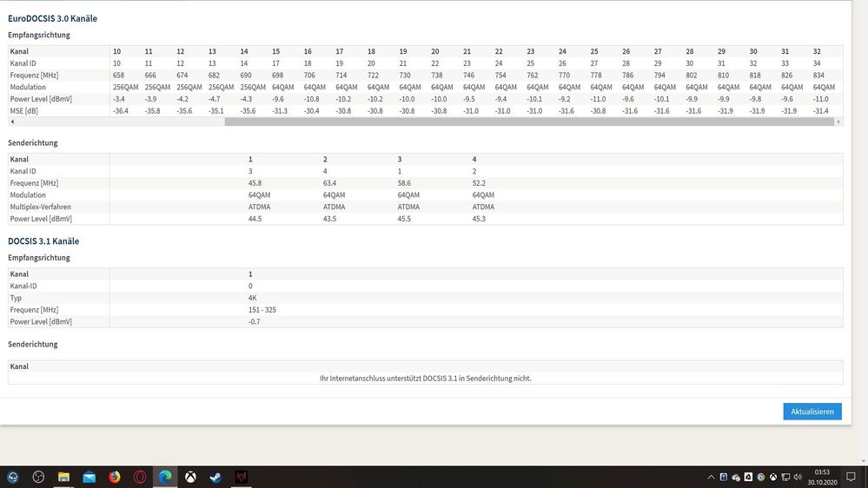This screenshot has height=488, width=868.
Task: Click the DOCSIS 3.1 Kanäle heading
Action: point(43,241)
